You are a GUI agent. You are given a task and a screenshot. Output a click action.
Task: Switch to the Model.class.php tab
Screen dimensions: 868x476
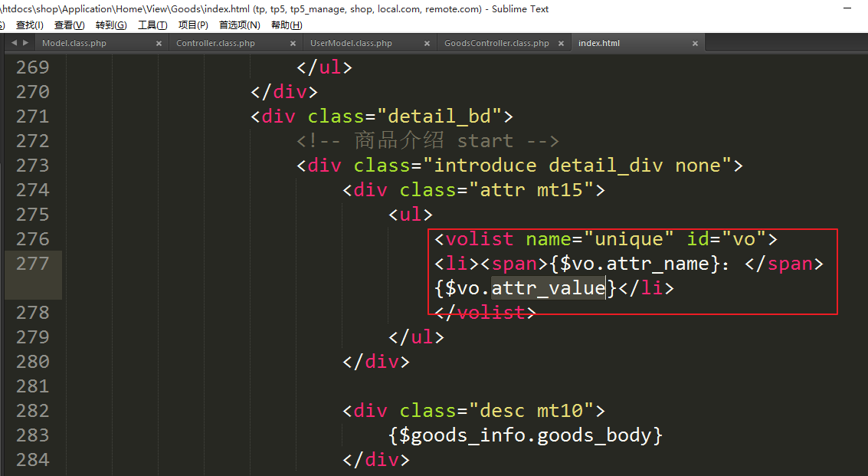click(74, 44)
